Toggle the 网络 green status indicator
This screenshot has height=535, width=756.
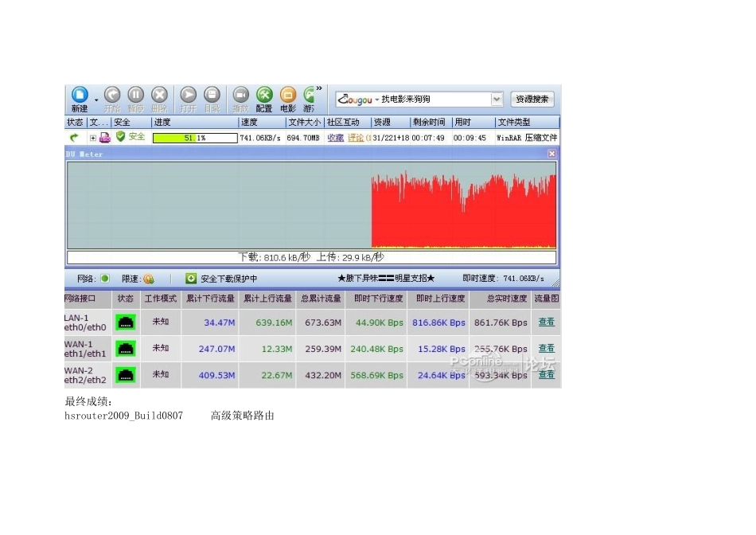[105, 279]
